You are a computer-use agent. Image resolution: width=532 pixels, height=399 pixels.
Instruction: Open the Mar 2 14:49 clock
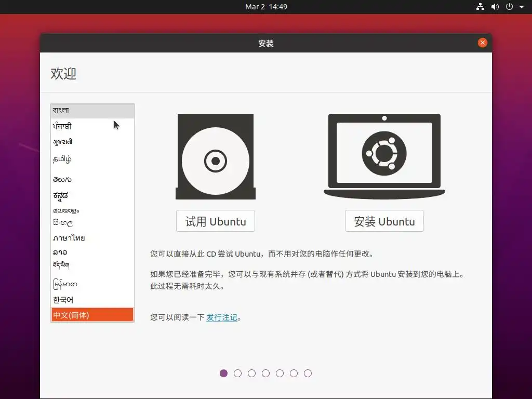(x=266, y=7)
